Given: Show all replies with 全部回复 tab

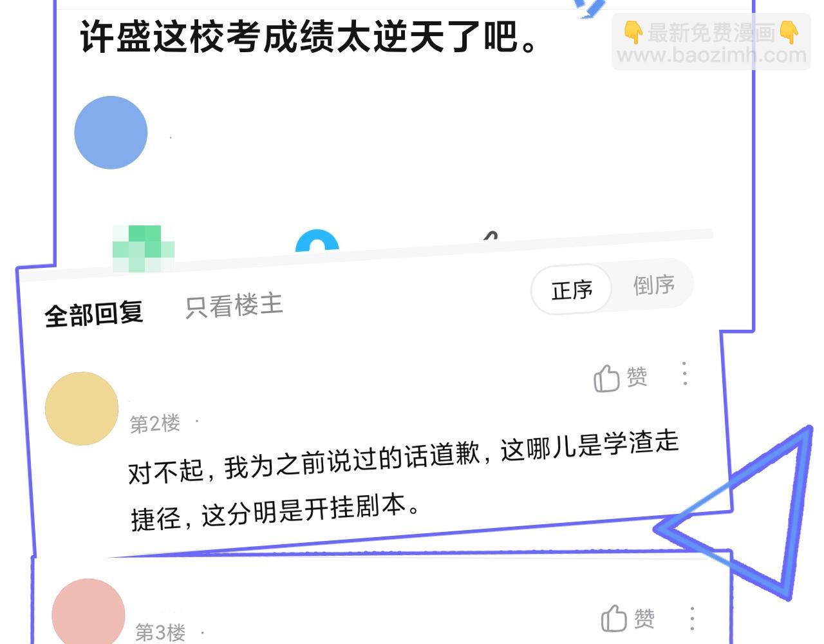Looking at the screenshot, I should click(x=94, y=314).
